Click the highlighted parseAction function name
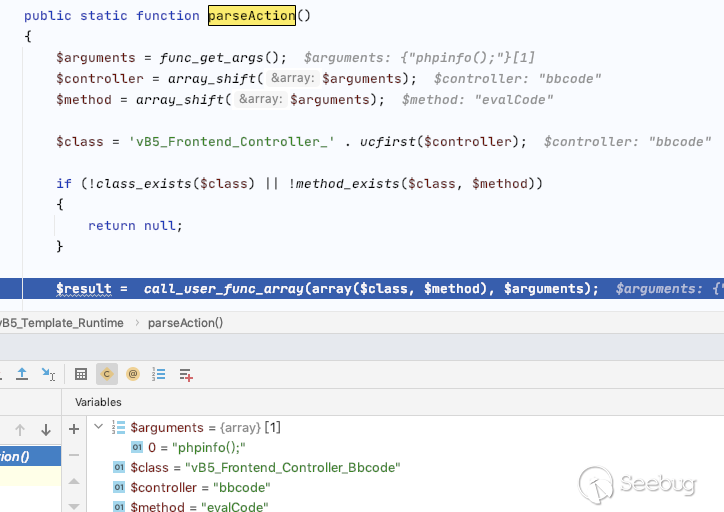The image size is (724, 512). tap(251, 15)
